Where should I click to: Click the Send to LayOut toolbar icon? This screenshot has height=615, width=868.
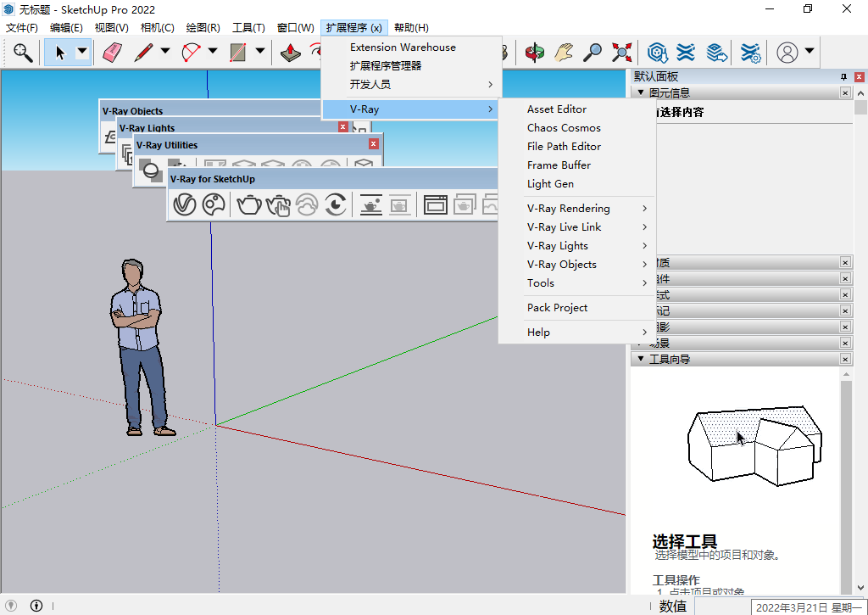pyautogui.click(x=716, y=53)
